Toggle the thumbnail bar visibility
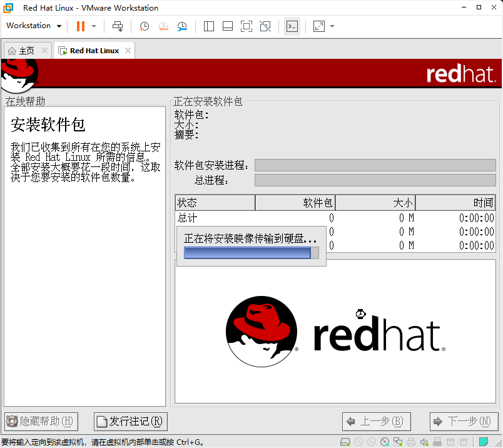Screen dimensions: 503x448 [x=227, y=26]
